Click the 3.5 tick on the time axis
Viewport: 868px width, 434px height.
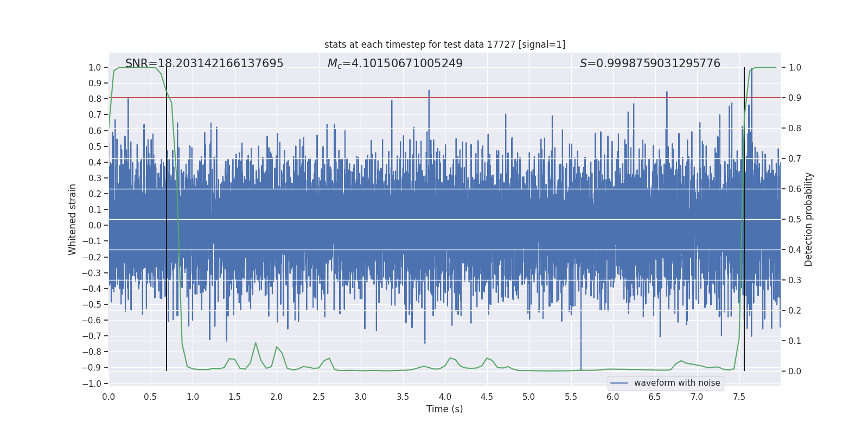pos(403,397)
